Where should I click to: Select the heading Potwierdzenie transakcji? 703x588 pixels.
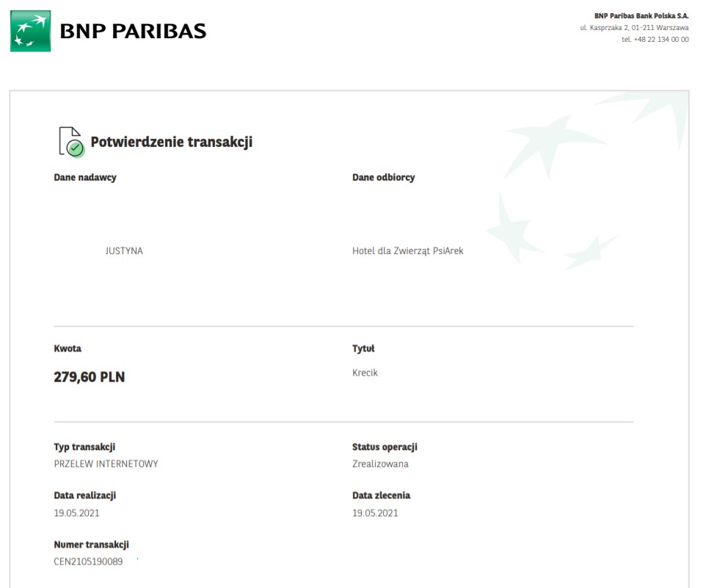coord(171,142)
